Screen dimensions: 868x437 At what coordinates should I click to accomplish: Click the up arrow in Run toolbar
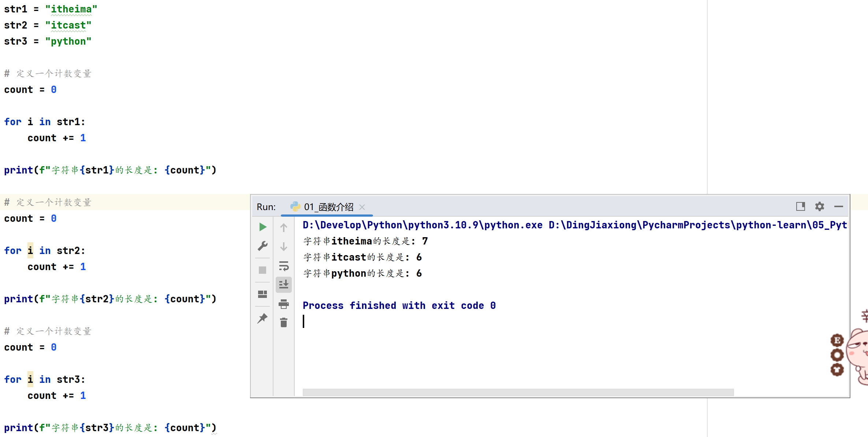pos(284,228)
